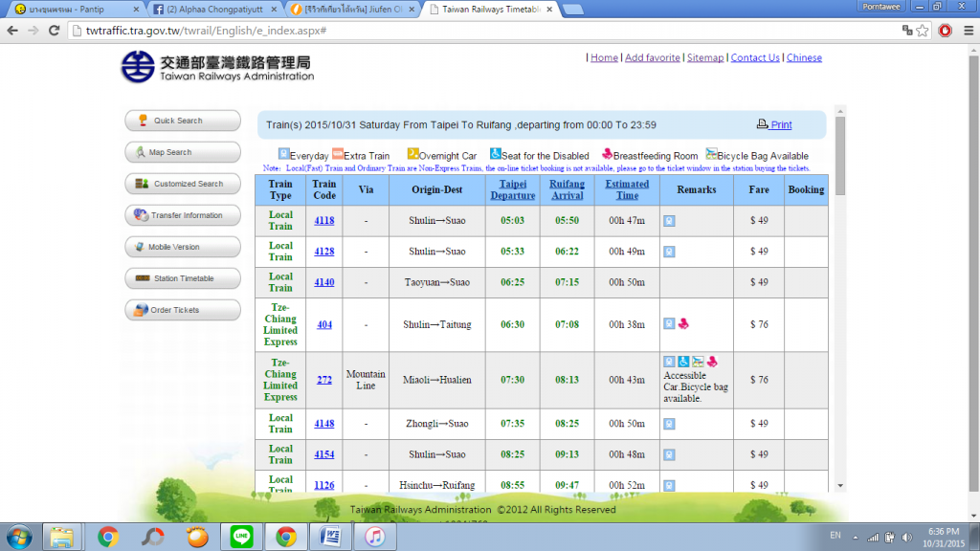Open the LINE app from the taskbar
980x551 pixels.
[239, 537]
